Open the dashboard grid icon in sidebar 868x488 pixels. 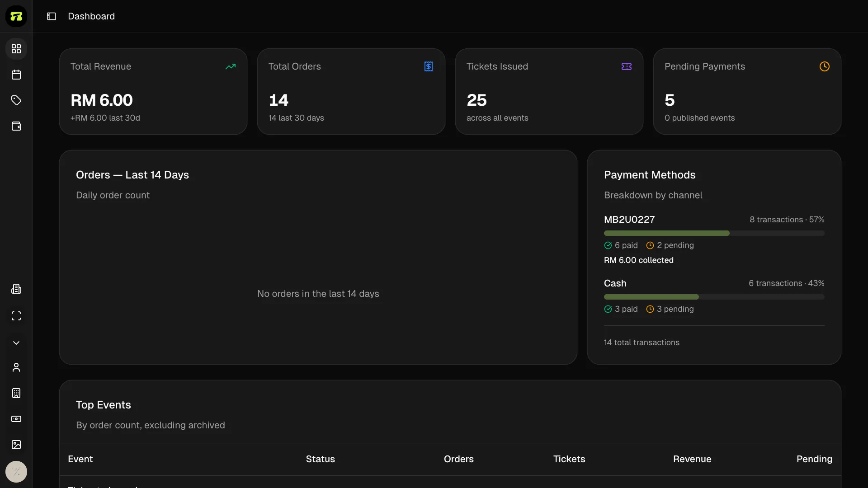coord(16,49)
